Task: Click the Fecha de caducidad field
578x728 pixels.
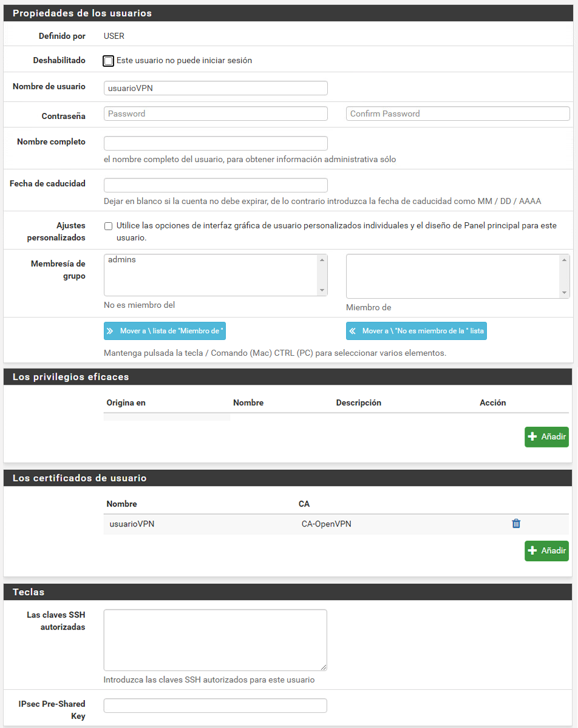Action: tap(216, 185)
